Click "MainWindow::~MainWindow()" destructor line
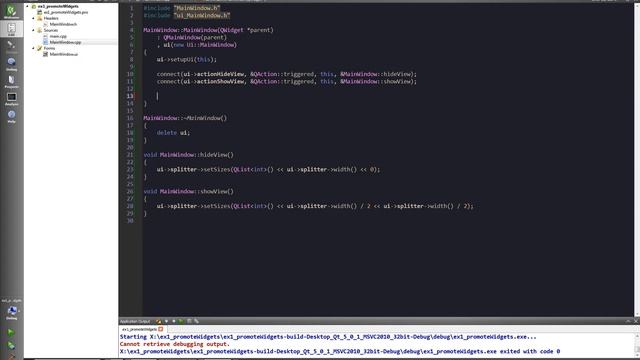This screenshot has width=640, height=360. pyautogui.click(x=185, y=118)
